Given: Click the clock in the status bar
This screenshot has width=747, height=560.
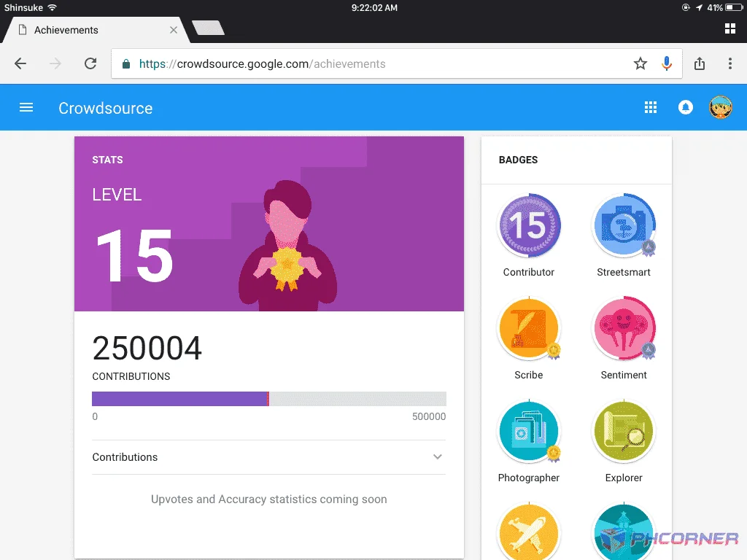Looking at the screenshot, I should [374, 7].
